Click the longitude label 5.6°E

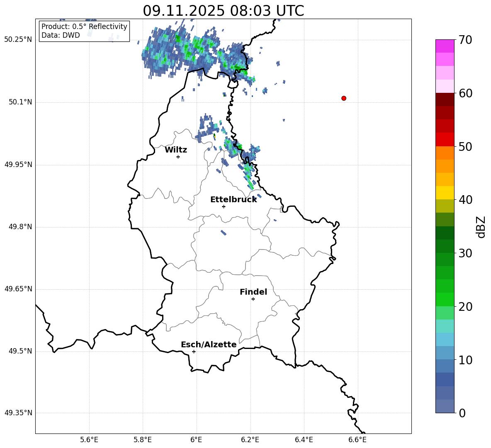pos(89,440)
